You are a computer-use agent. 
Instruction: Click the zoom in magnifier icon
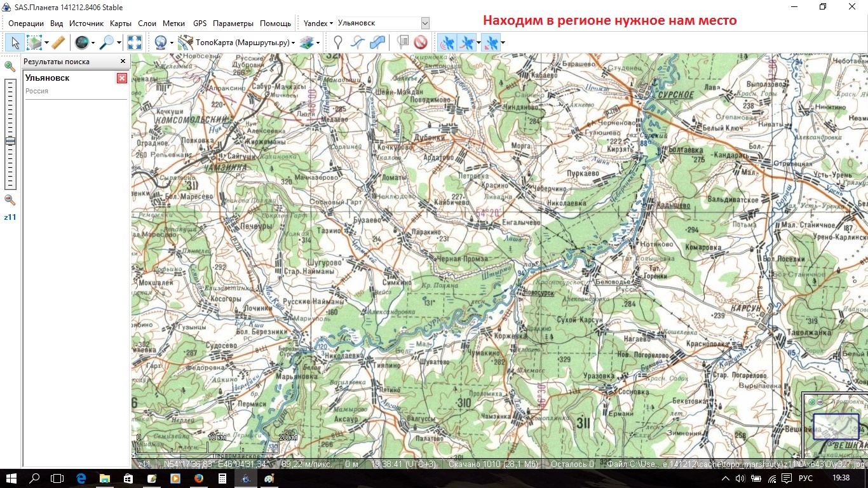click(x=10, y=66)
